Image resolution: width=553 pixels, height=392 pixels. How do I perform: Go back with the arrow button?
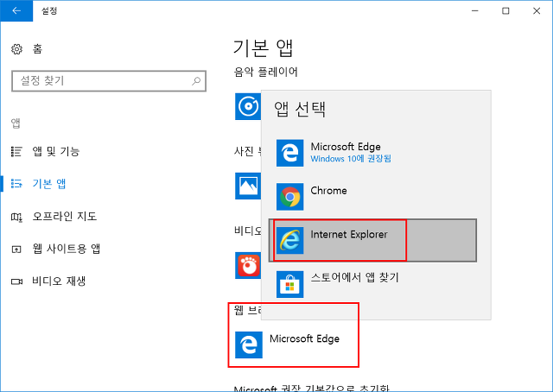pos(16,11)
